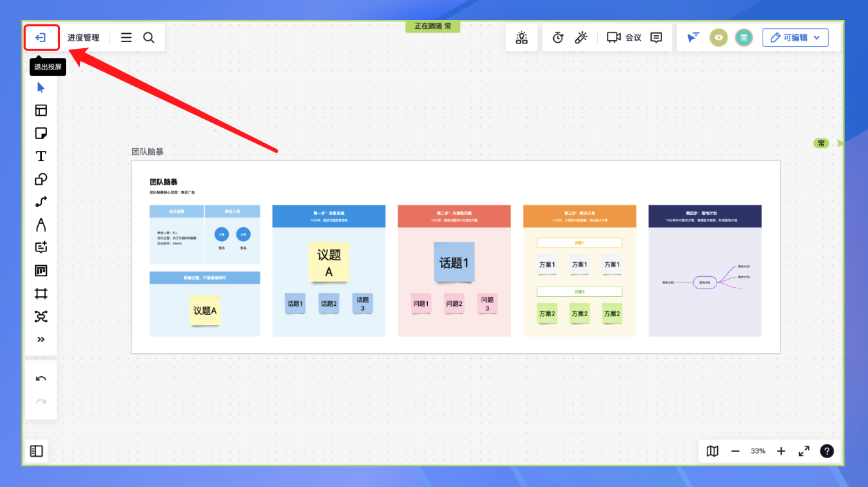Open the template layout tool
The width and height of the screenshot is (868, 487).
[x=41, y=110]
